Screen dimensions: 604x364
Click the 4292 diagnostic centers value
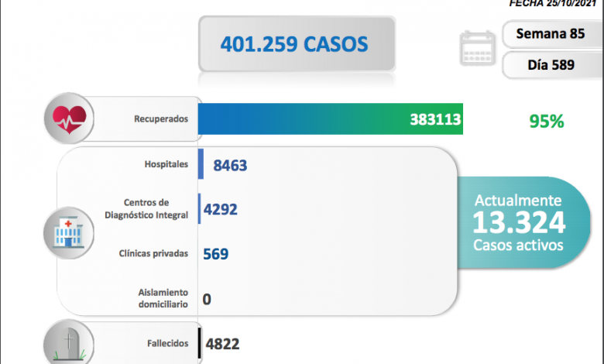[221, 209]
